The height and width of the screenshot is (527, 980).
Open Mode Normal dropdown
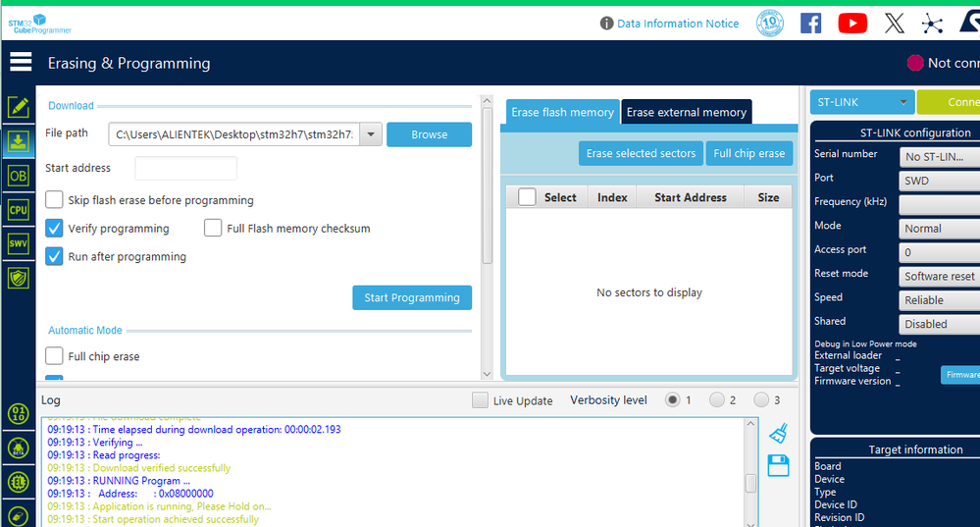[x=940, y=229]
